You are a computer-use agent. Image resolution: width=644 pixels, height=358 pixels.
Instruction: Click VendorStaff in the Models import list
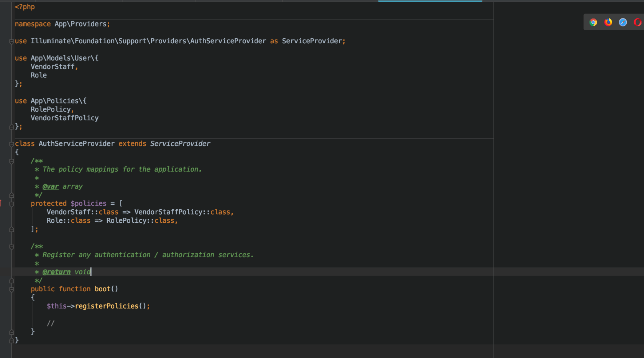(x=53, y=67)
